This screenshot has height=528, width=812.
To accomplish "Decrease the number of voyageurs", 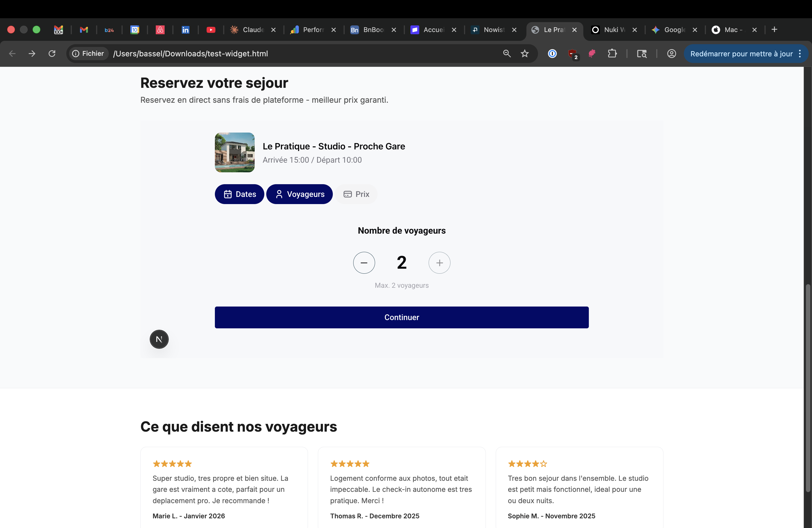I will point(364,263).
